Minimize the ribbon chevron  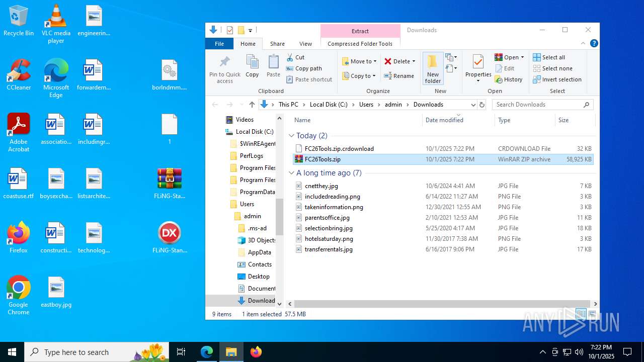[583, 44]
